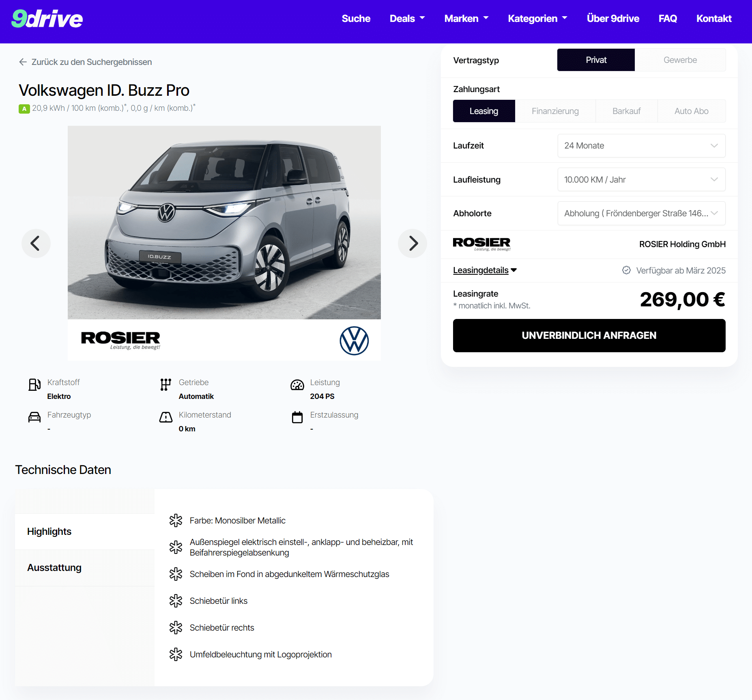This screenshot has height=700, width=752.
Task: Click the green efficiency class A badge
Action: pyautogui.click(x=24, y=109)
